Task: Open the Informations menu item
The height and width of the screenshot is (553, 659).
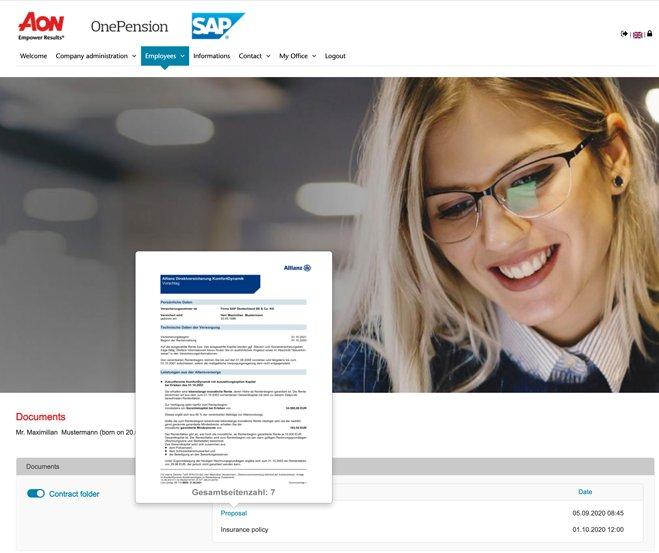Action: pos(212,56)
